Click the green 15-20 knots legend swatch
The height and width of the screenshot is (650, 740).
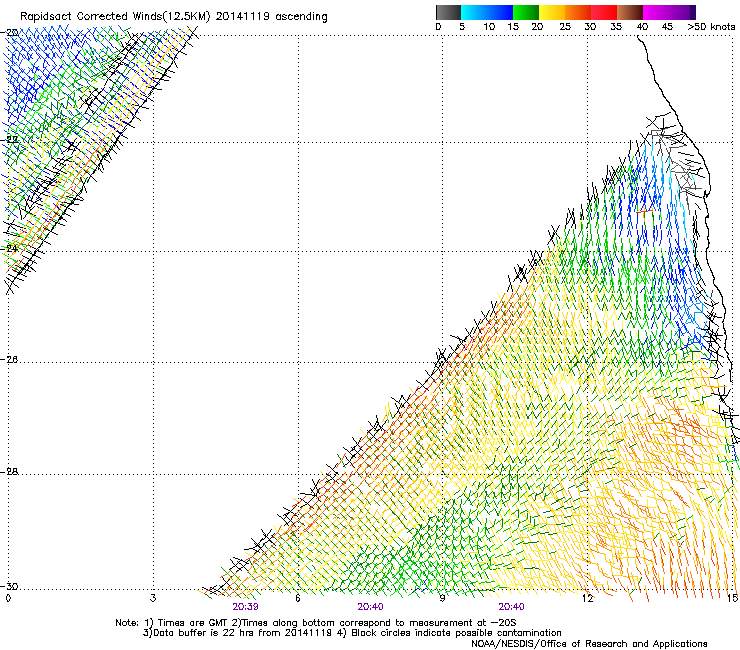526,12
